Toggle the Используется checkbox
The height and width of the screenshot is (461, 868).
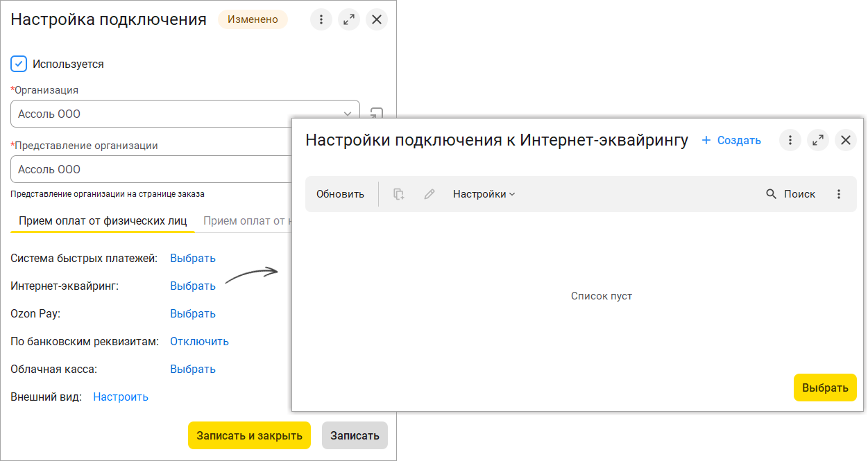tap(19, 64)
